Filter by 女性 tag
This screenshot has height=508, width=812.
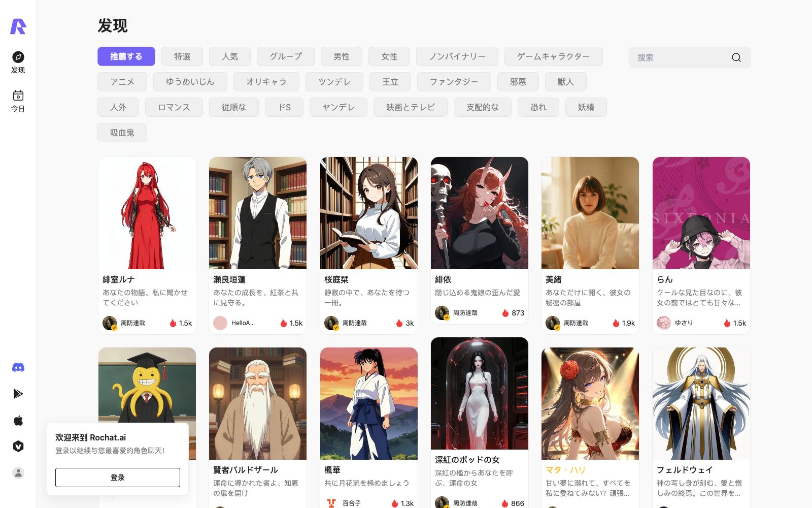(x=389, y=56)
